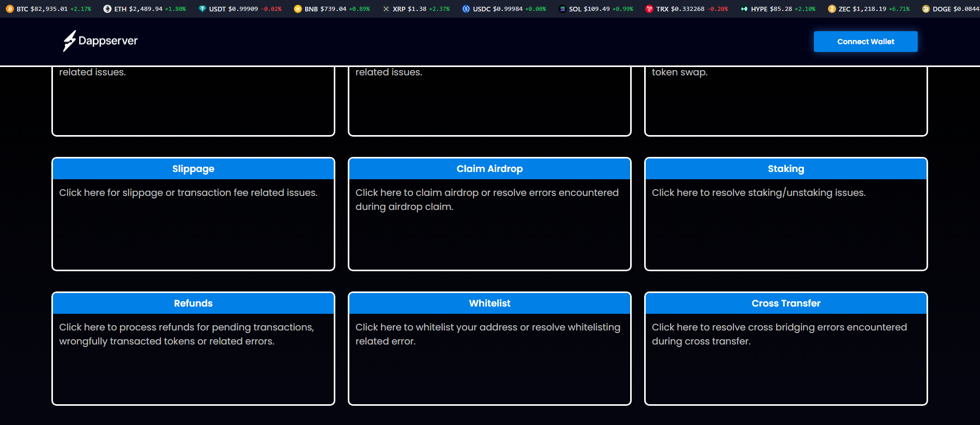Click the USDT Tether icon in ticker
The height and width of the screenshot is (425, 980).
[x=202, y=9]
